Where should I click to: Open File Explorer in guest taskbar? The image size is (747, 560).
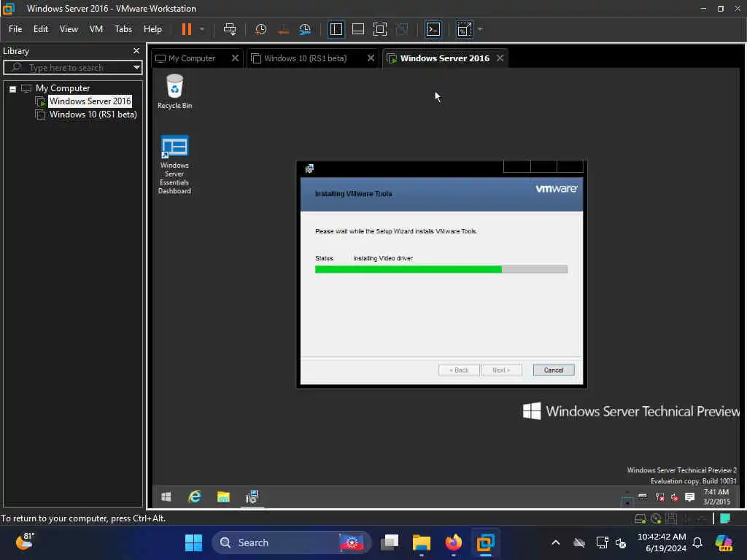tap(223, 497)
